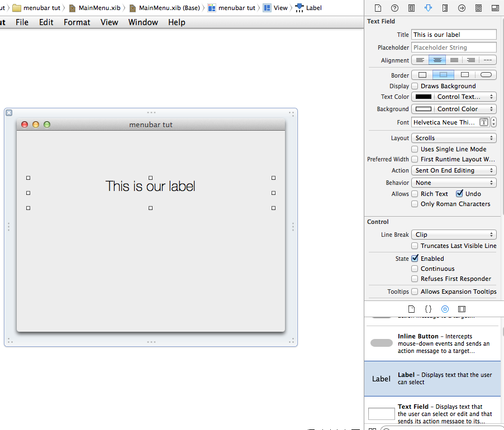
Task: Show the Code Snippet library
Action: click(428, 309)
